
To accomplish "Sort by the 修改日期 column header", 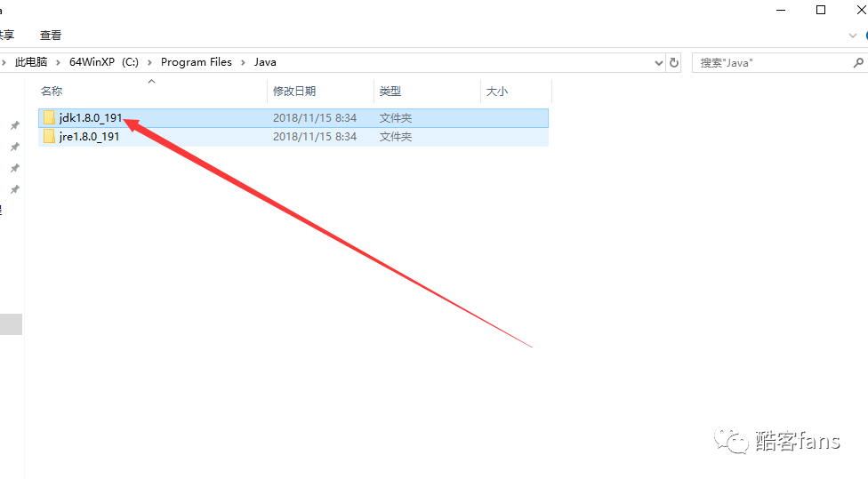I will click(320, 92).
